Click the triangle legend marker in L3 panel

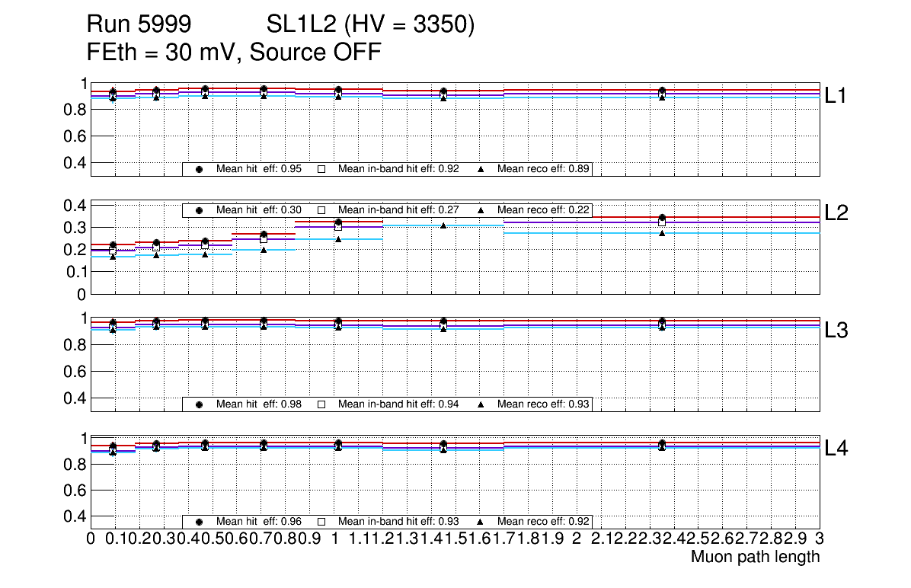[x=481, y=404]
